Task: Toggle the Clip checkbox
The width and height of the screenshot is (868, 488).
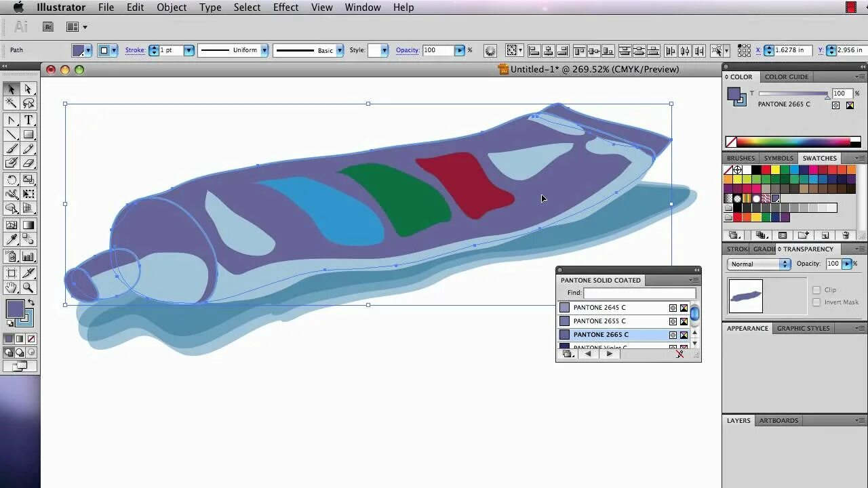Action: coord(816,290)
